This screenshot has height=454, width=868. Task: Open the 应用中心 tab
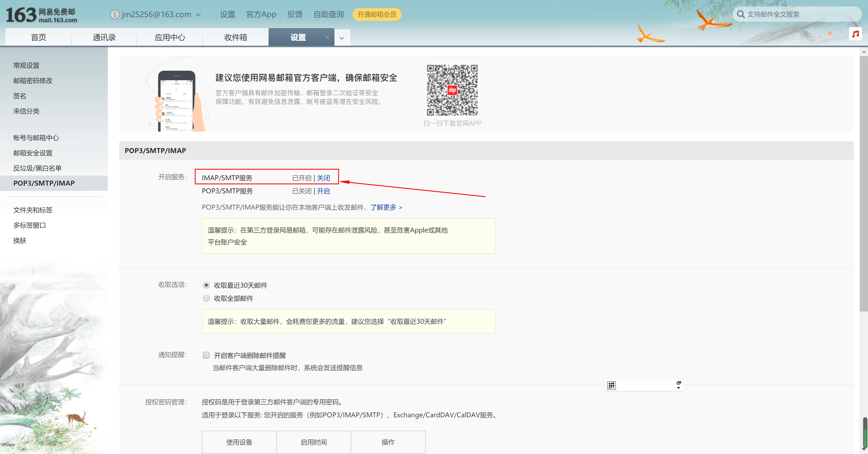(x=170, y=38)
